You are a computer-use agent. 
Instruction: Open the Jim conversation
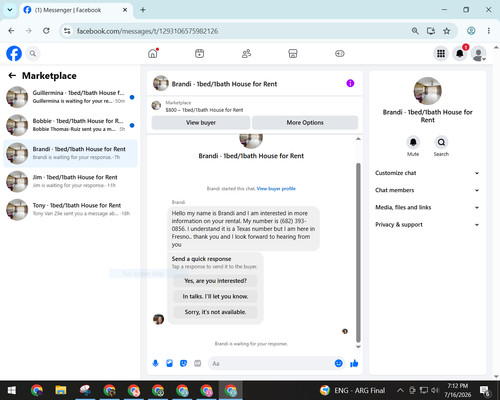(x=70, y=182)
